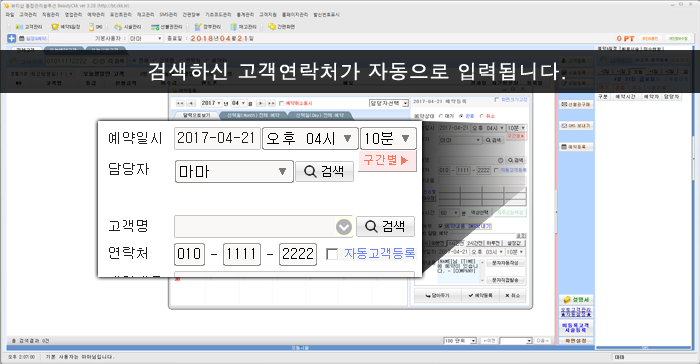Open the 예약일정 toolbar icon

(54, 27)
